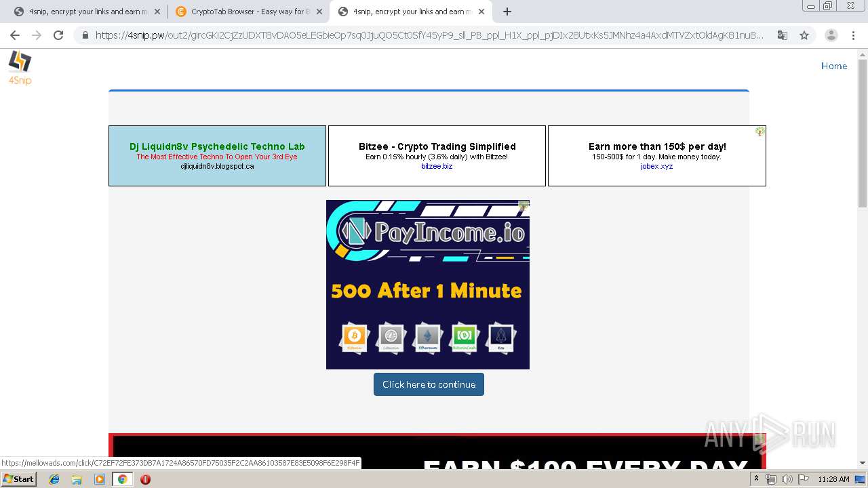Image resolution: width=868 pixels, height=488 pixels.
Task: View site lock security info
Action: [85, 35]
